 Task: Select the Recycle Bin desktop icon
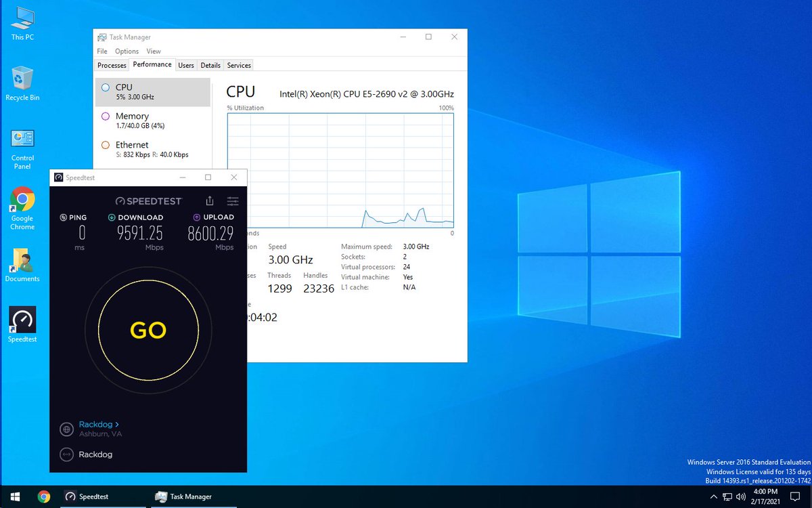click(22, 83)
